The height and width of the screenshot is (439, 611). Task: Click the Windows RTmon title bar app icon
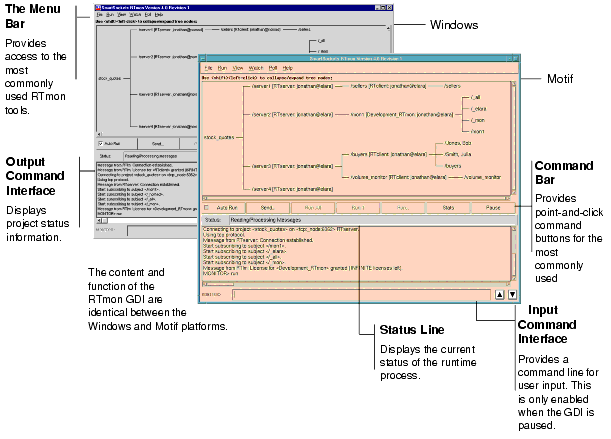tap(98, 7)
